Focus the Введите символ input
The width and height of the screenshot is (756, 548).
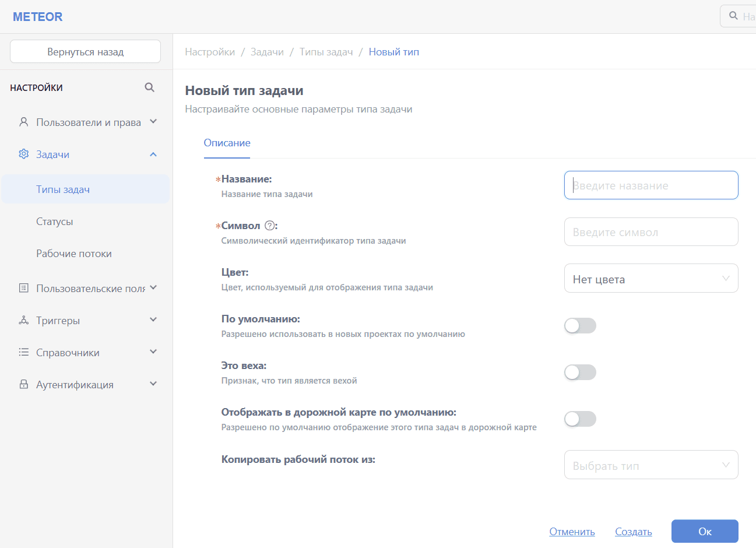[651, 232]
